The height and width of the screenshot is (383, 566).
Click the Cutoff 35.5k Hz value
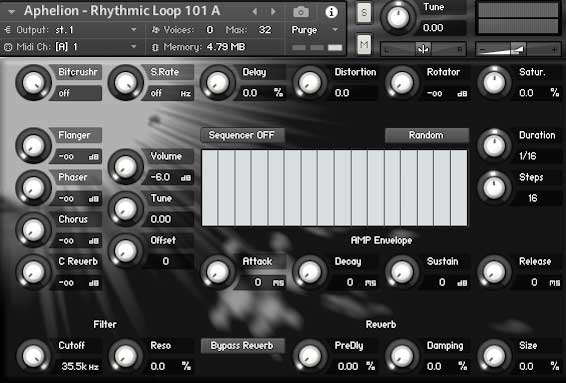[x=79, y=367]
